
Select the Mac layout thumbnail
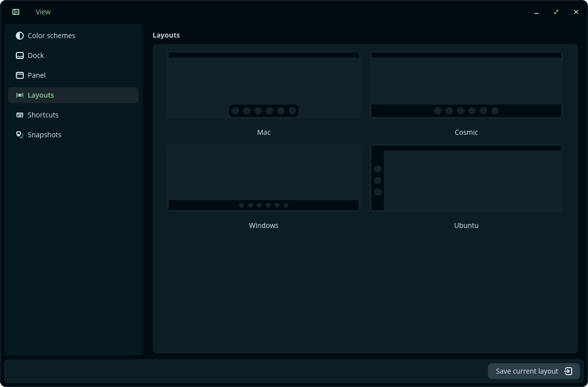[264, 85]
